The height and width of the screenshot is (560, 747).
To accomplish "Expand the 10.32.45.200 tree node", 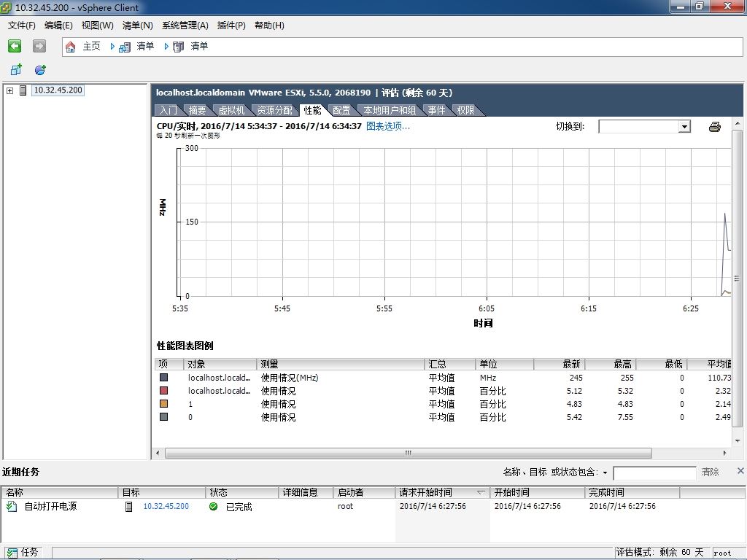I will (x=9, y=90).
